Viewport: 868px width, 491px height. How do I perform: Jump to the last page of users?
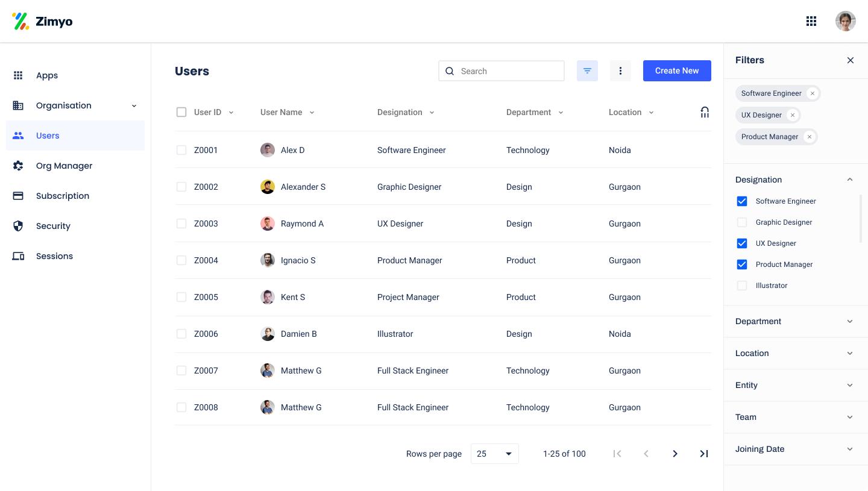click(x=703, y=454)
